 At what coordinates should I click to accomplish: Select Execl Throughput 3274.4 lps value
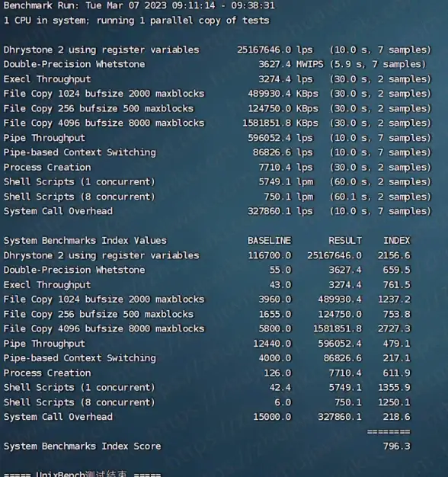coord(285,79)
